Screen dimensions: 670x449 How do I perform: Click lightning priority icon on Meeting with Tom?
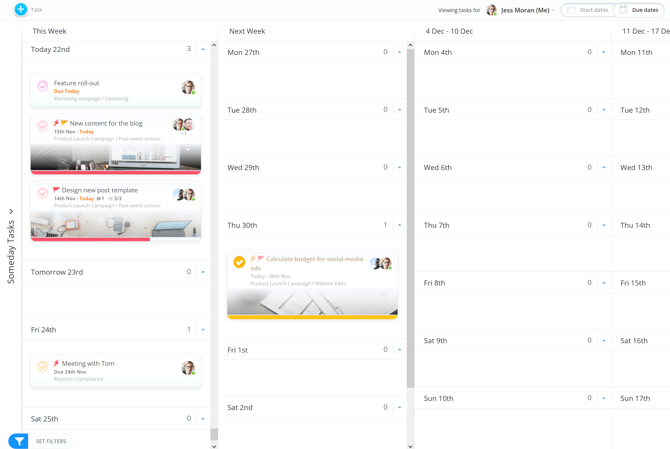56,363
